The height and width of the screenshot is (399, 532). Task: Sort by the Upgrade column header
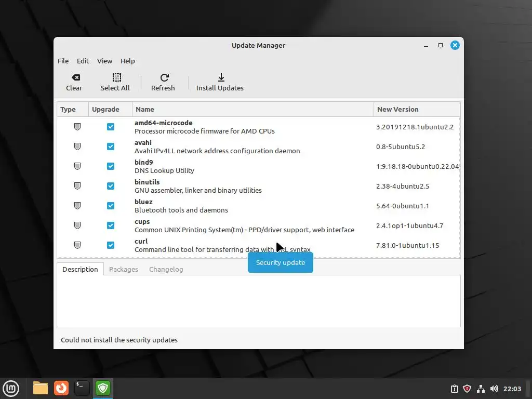tap(110, 109)
